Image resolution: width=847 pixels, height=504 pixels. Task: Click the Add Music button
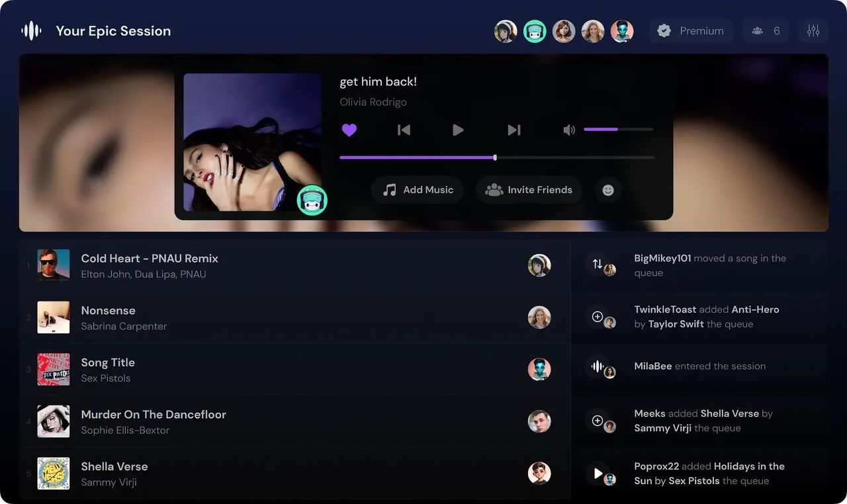[418, 190]
